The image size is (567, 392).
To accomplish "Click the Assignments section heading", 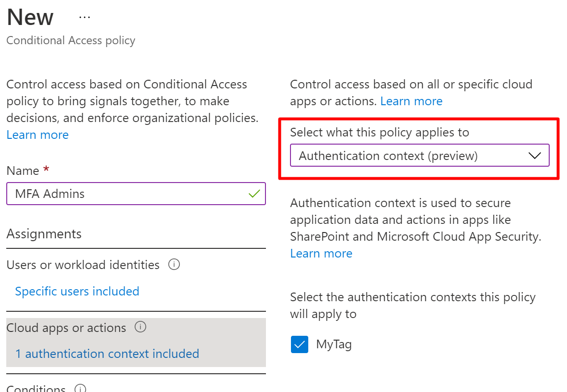I will [44, 234].
